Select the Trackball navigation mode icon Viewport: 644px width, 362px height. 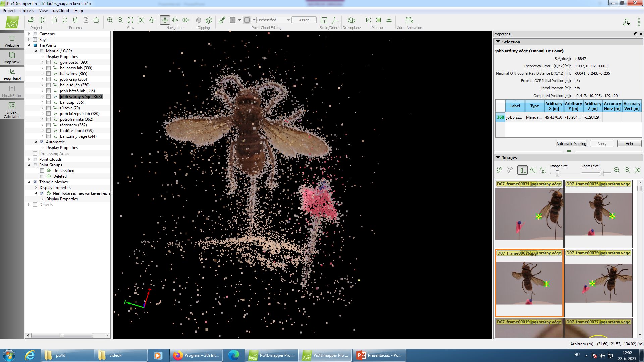175,20
